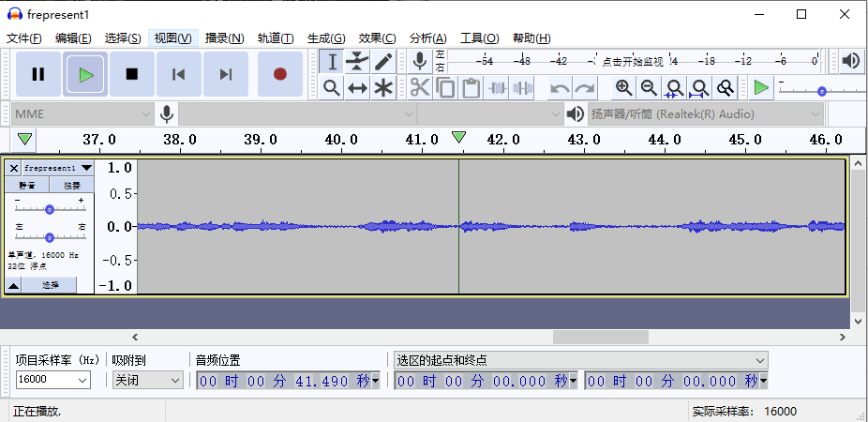The height and width of the screenshot is (422, 868).
Task: Open the 分析(A) menu
Action: pyautogui.click(x=428, y=38)
